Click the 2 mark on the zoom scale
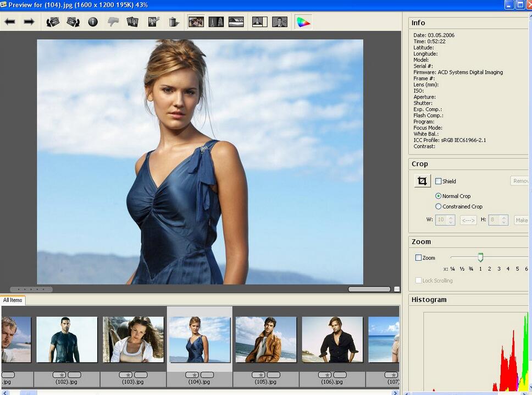The height and width of the screenshot is (395, 532). 490,268
